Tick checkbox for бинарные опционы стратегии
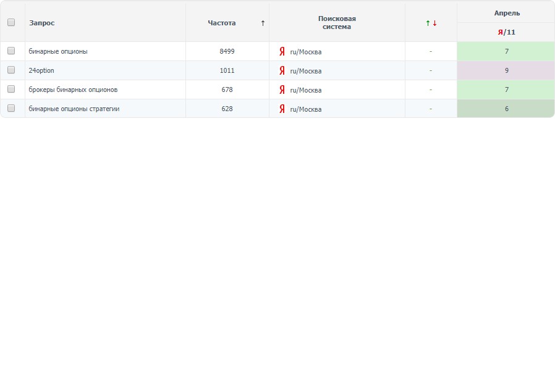 pyautogui.click(x=11, y=108)
